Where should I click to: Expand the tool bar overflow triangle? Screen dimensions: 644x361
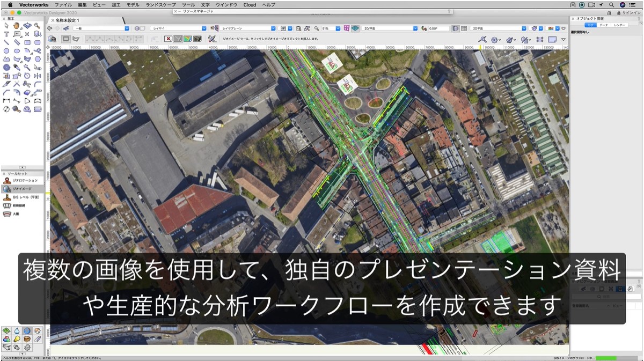[563, 39]
